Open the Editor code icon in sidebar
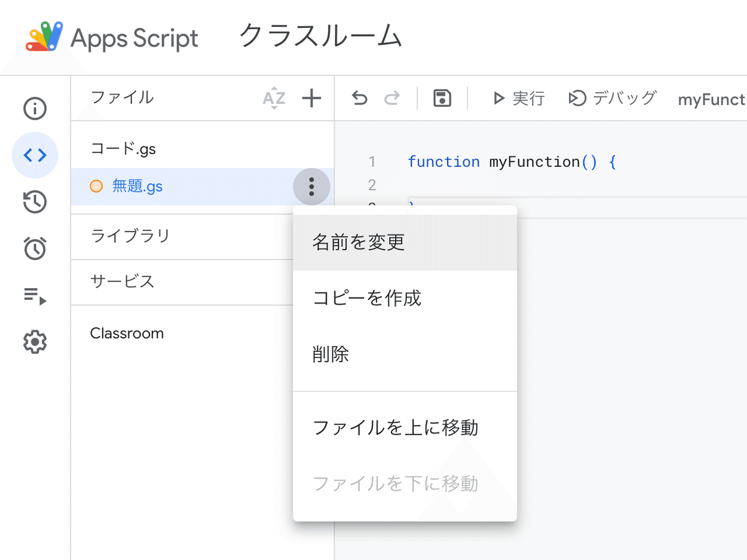 click(35, 155)
